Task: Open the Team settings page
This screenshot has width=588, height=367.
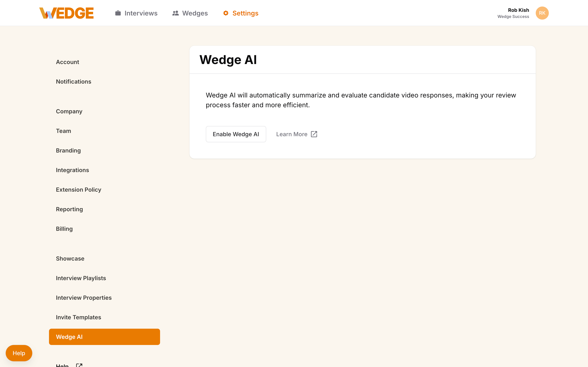Action: 63,131
